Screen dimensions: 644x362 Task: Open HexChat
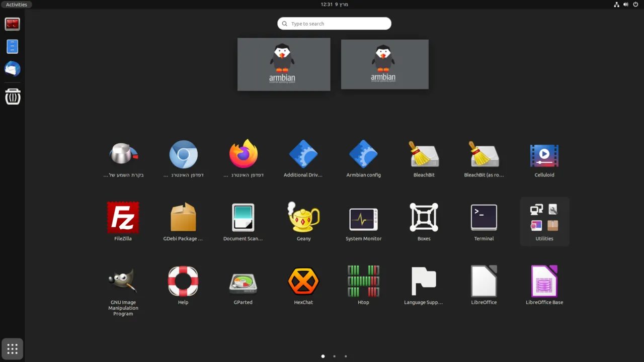coord(303,281)
